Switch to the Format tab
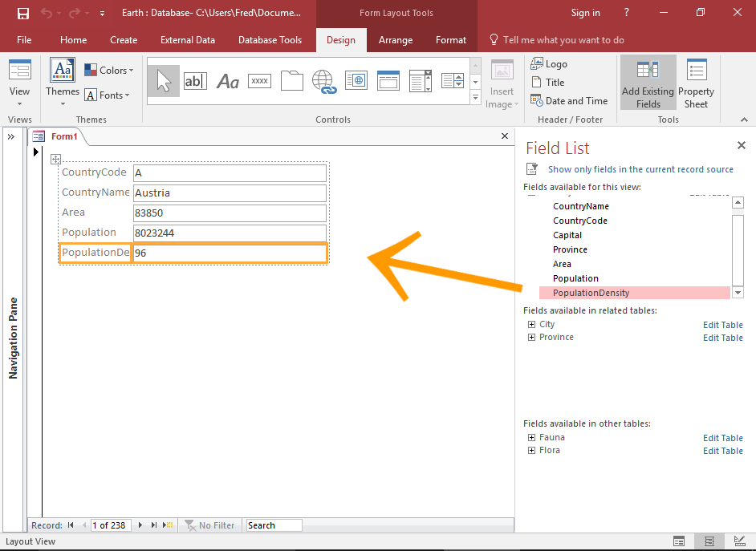 click(x=451, y=40)
